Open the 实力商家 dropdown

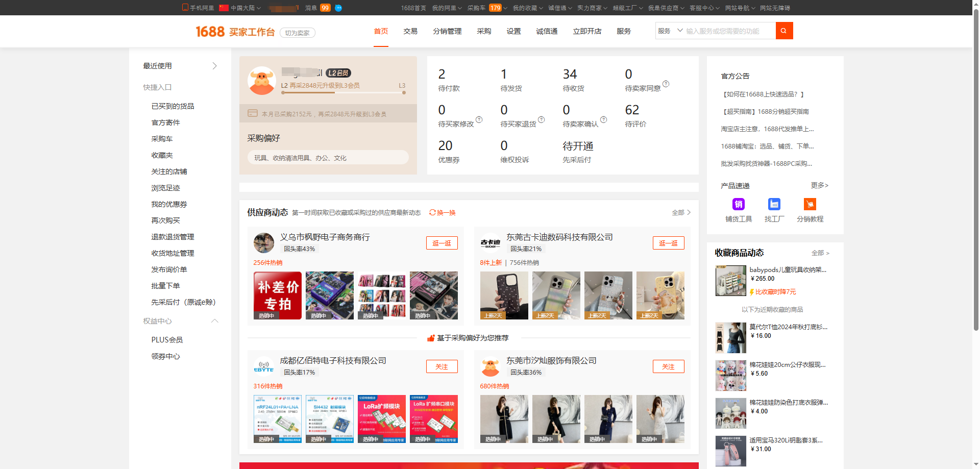592,8
